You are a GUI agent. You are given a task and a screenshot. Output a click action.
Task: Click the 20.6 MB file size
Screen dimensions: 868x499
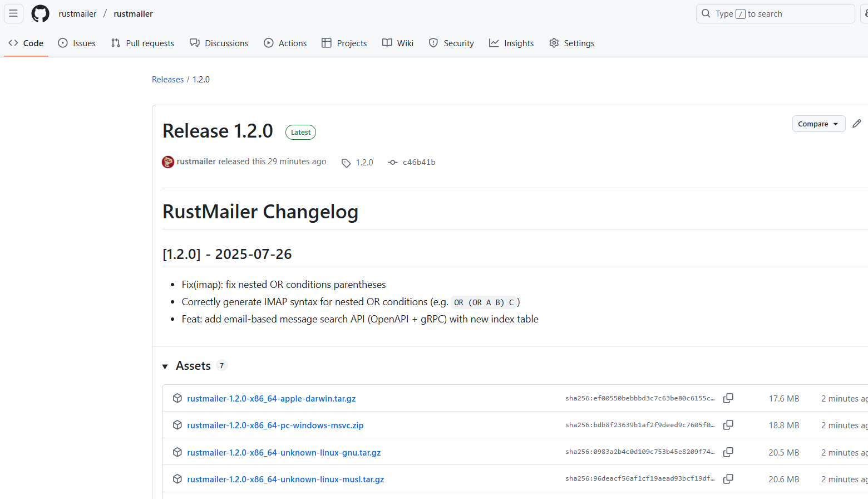coord(784,479)
